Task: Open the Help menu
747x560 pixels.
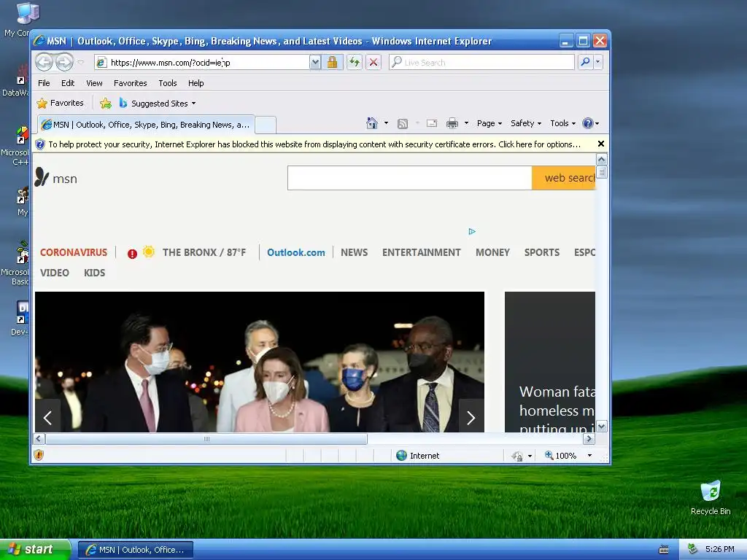Action: click(196, 83)
